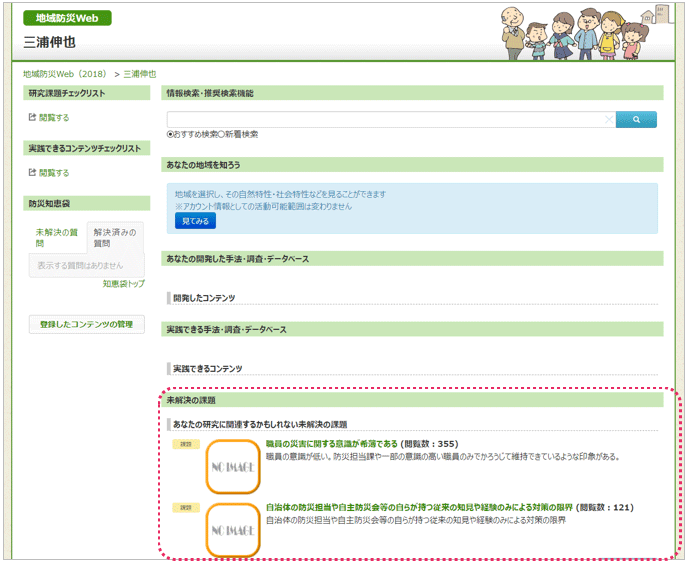
Task: Switch to the 解決済みの質問 tab
Action: pyautogui.click(x=115, y=237)
